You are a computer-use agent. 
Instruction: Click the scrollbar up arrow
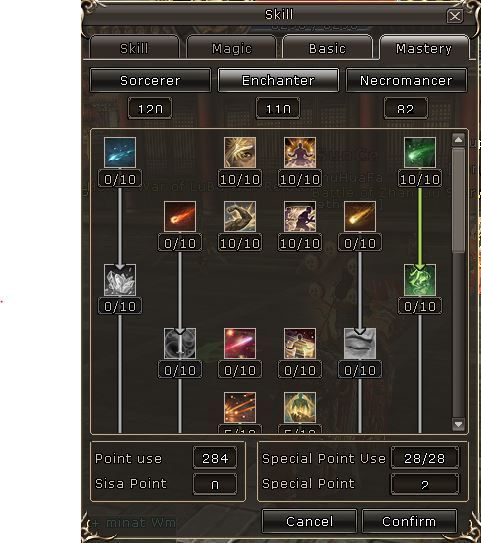pyautogui.click(x=458, y=140)
